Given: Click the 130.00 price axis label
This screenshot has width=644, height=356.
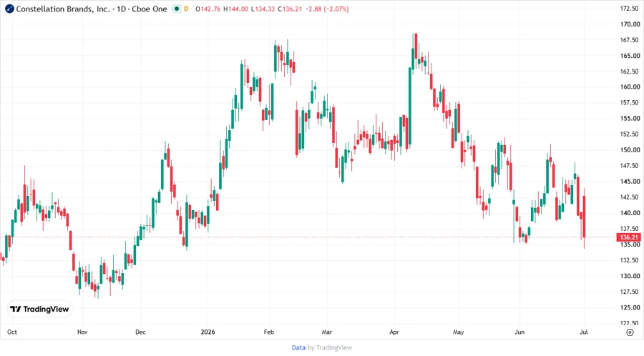Looking at the screenshot, I should tap(629, 276).
